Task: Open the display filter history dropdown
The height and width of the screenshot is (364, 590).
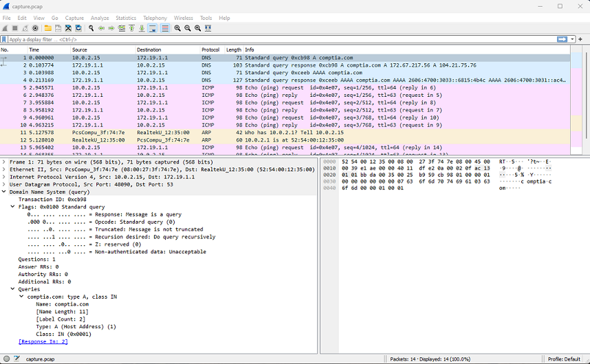Action: (x=572, y=39)
